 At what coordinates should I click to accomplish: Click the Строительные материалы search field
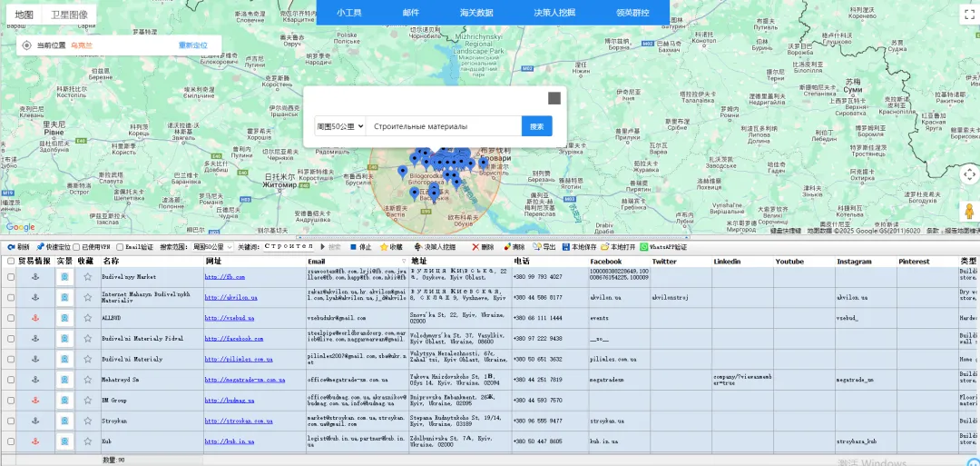444,125
